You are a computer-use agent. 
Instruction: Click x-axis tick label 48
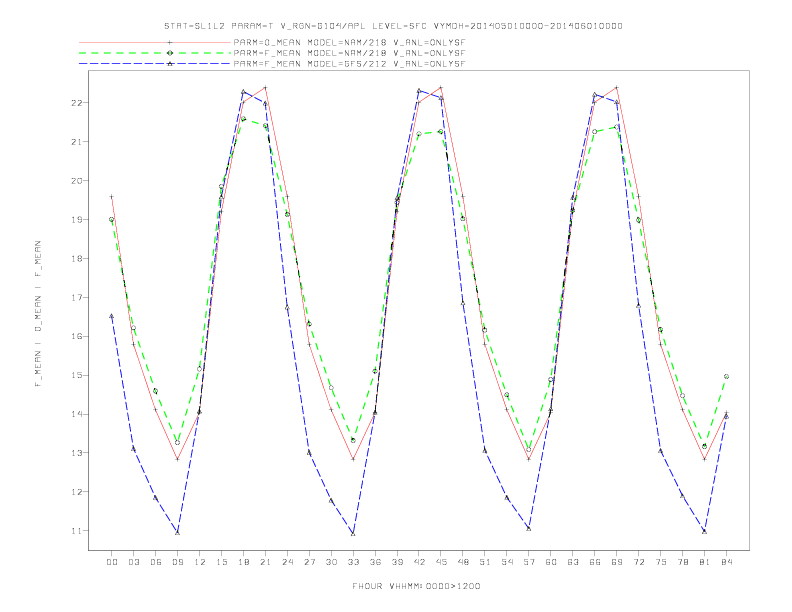[x=463, y=562]
